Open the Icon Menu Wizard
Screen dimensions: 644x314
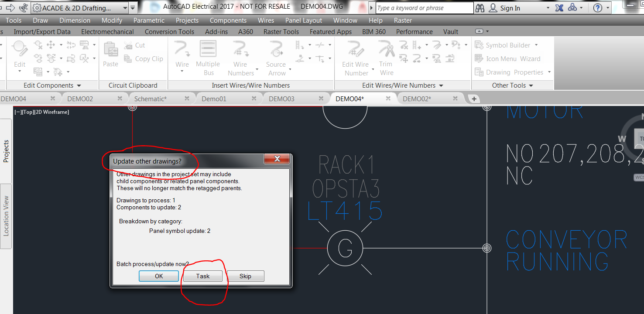[x=506, y=58]
